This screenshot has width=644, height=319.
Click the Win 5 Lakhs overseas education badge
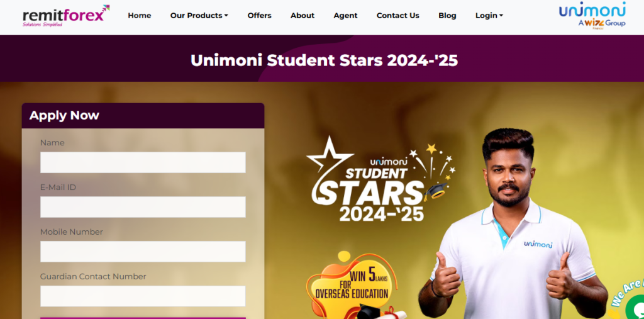pyautogui.click(x=352, y=285)
